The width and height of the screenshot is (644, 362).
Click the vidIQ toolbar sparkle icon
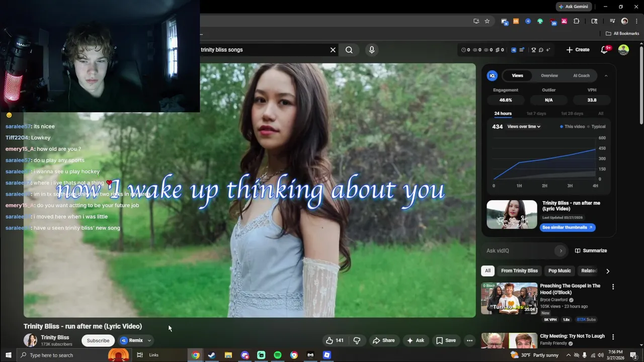(x=548, y=50)
